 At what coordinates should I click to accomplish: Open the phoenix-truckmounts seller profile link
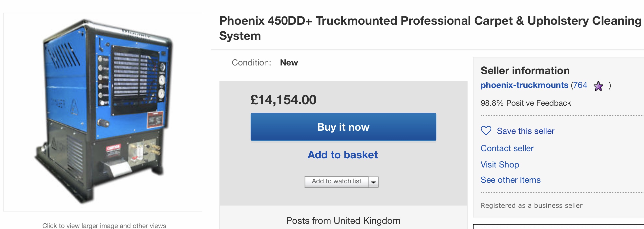524,85
